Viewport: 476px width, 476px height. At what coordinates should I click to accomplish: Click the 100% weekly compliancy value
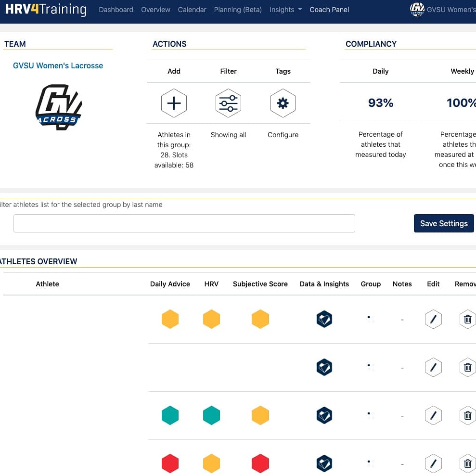pos(462,103)
